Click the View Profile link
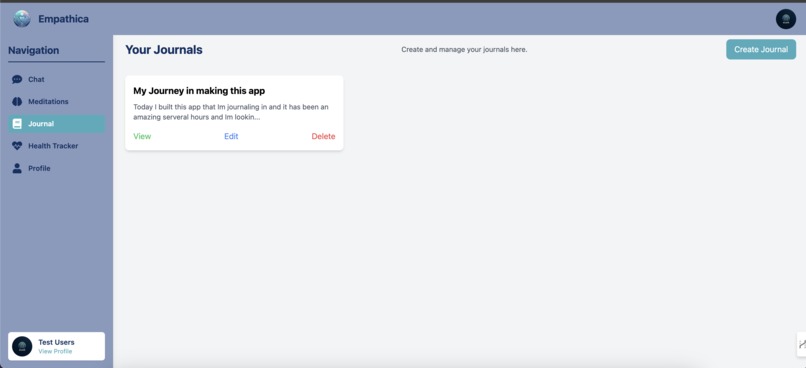 click(x=55, y=352)
